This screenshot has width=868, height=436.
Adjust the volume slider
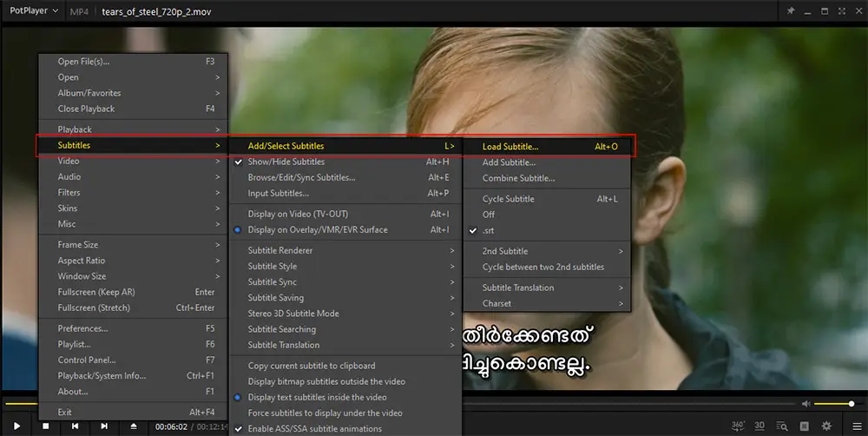(x=836, y=404)
